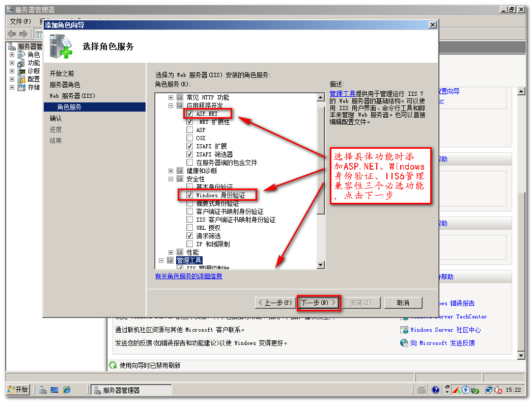Click the Server Manager quick launch icon

coord(43,390)
